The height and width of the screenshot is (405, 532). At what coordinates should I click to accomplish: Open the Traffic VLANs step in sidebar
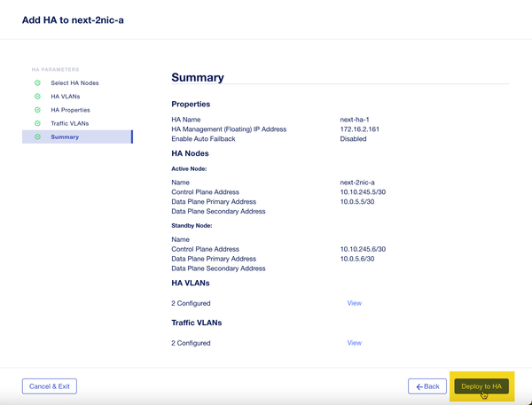(x=69, y=123)
